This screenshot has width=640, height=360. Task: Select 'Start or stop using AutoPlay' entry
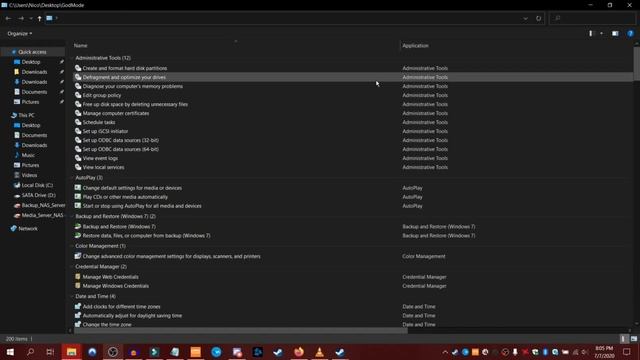(x=142, y=206)
